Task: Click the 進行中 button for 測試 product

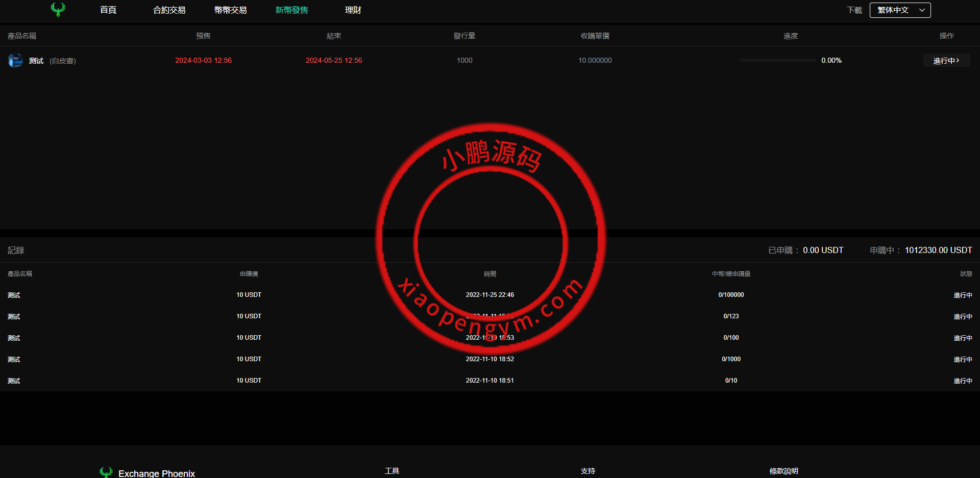Action: (x=946, y=60)
